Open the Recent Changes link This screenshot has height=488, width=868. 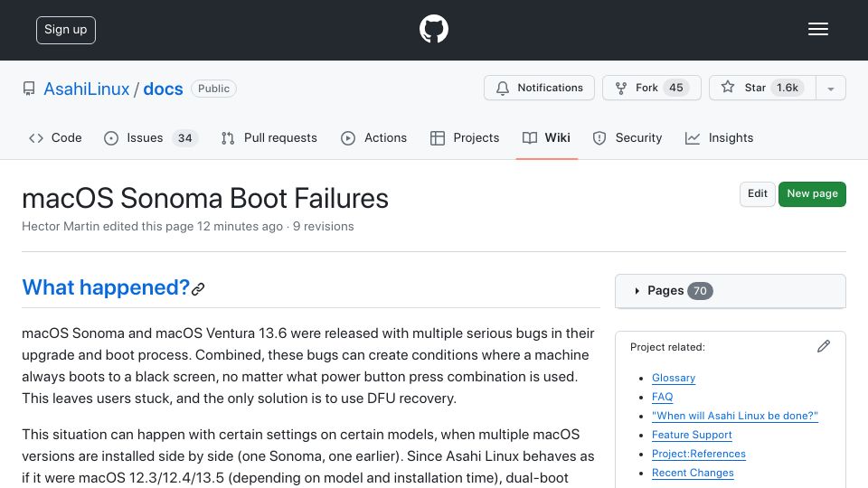tap(693, 473)
